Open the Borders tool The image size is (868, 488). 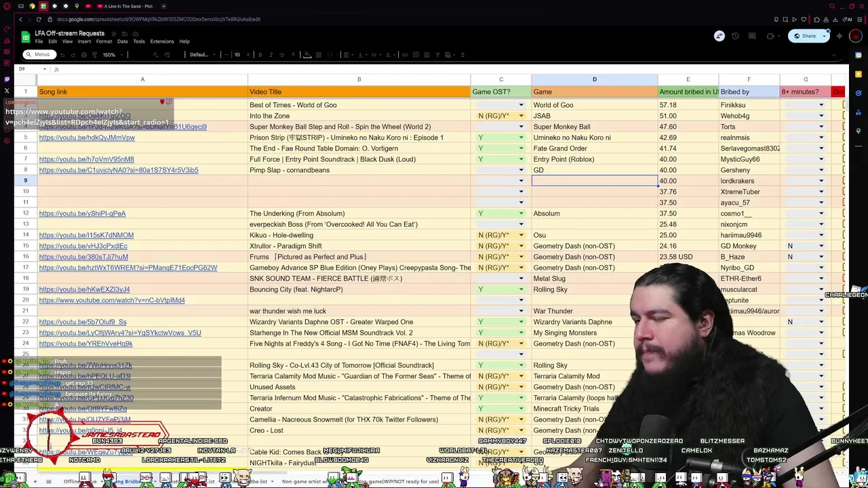(x=318, y=55)
